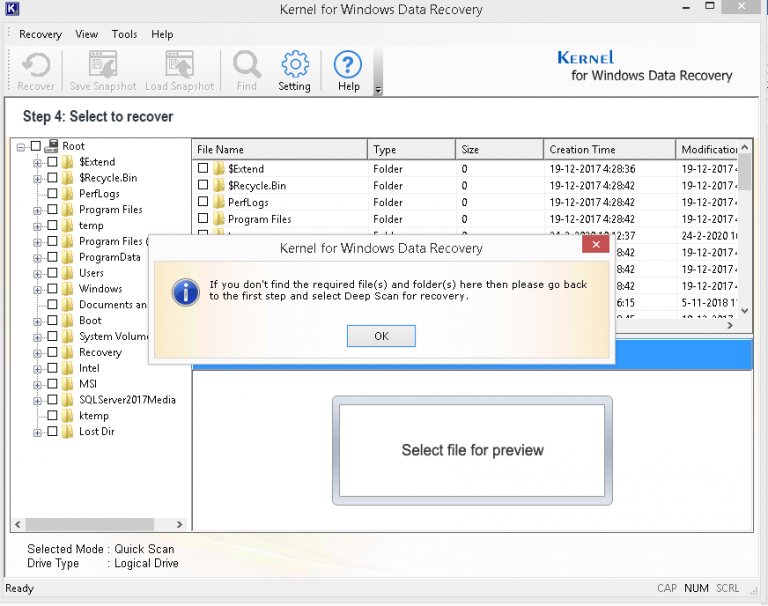Image resolution: width=768 pixels, height=606 pixels.
Task: Select the Documents an tree item
Action: [113, 305]
